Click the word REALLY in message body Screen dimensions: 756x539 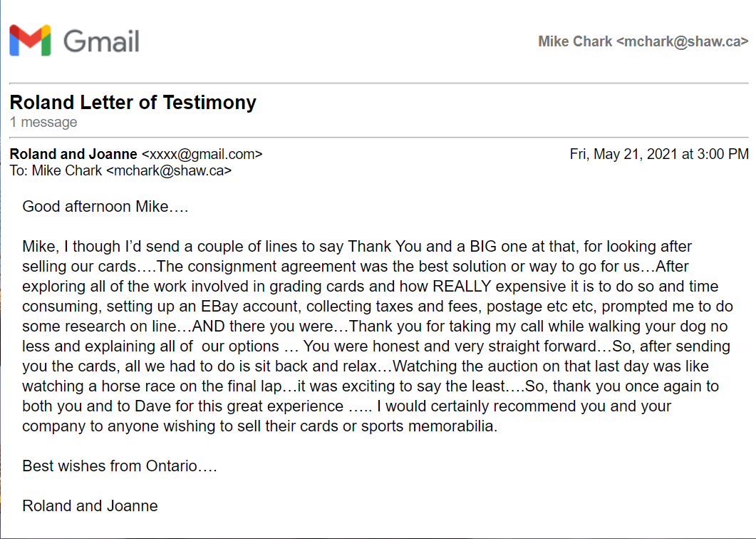[x=462, y=286]
